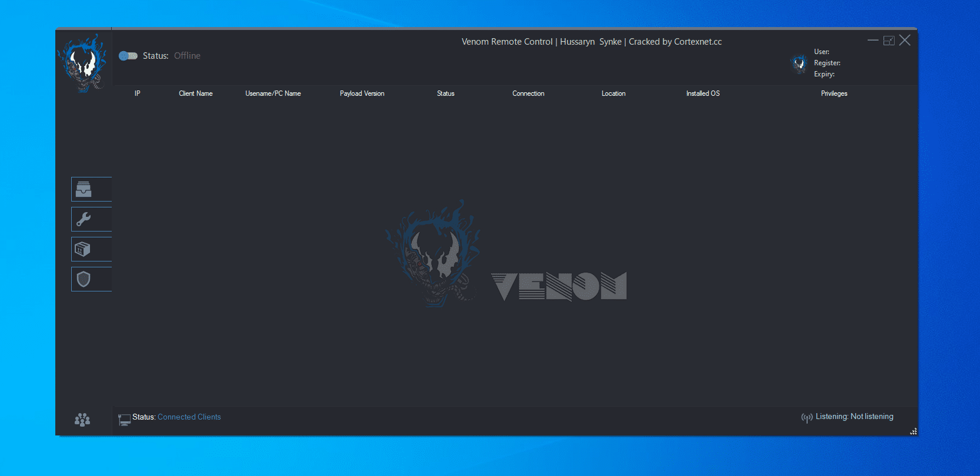Image resolution: width=980 pixels, height=476 pixels.
Task: Open the wrench tools sidebar icon
Action: point(91,219)
